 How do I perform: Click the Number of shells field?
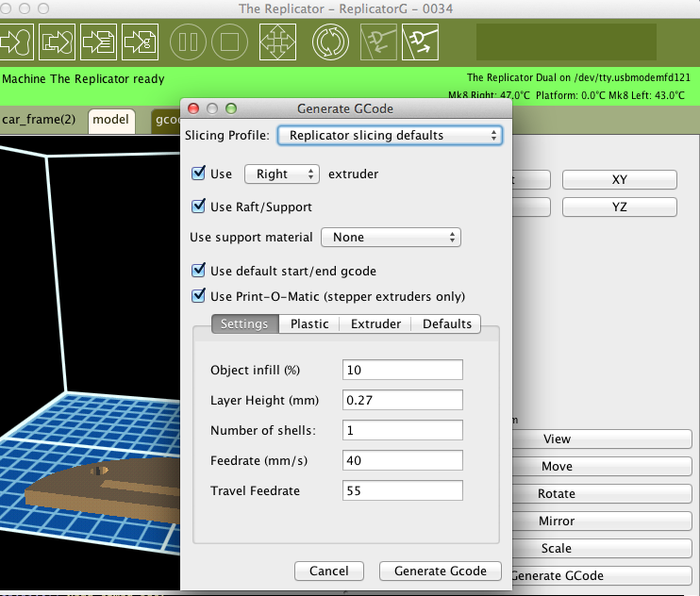403,430
